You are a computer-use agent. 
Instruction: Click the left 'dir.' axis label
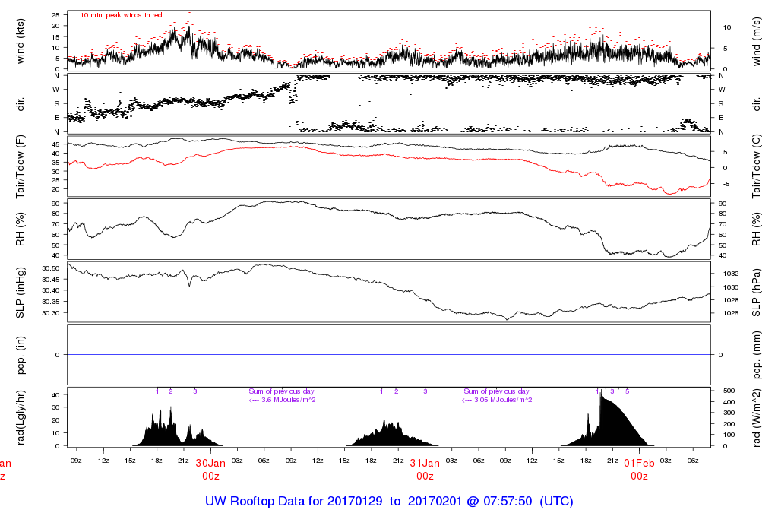click(x=21, y=104)
